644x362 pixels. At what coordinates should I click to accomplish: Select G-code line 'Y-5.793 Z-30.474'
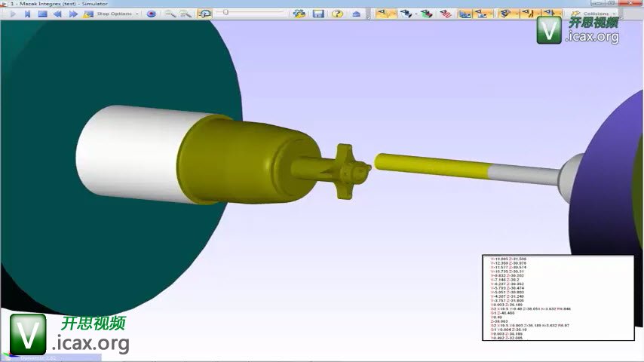coord(508,288)
